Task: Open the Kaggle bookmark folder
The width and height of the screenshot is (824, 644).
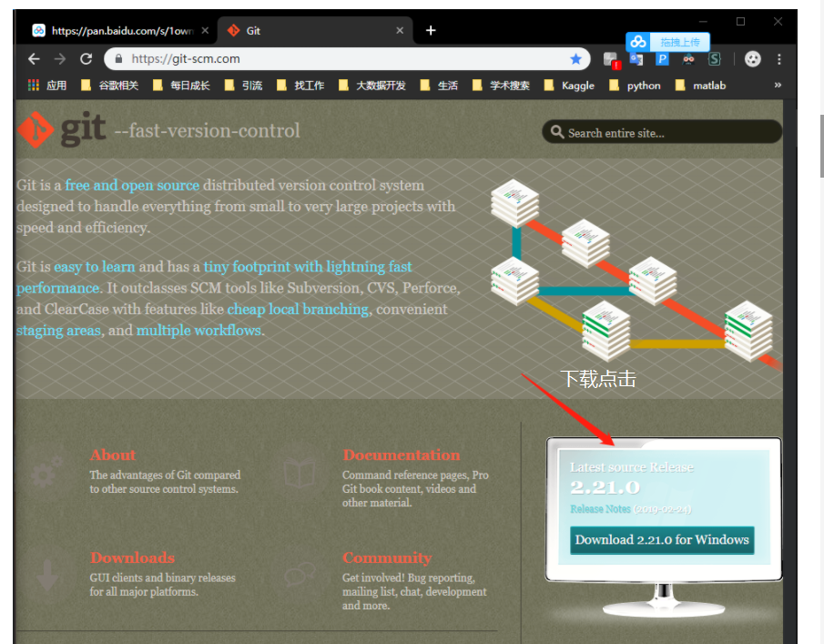Action: [x=569, y=85]
